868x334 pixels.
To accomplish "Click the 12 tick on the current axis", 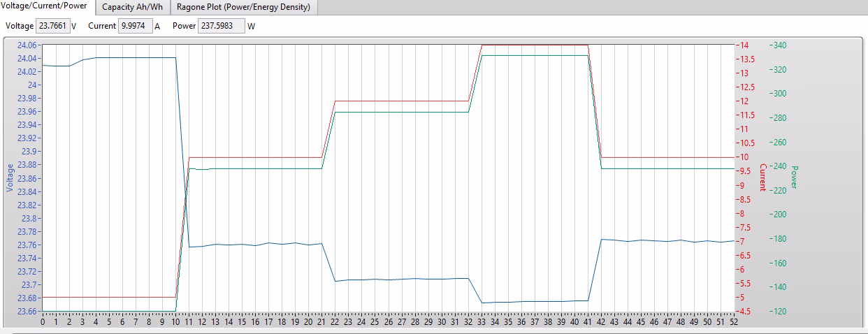I will pos(744,101).
